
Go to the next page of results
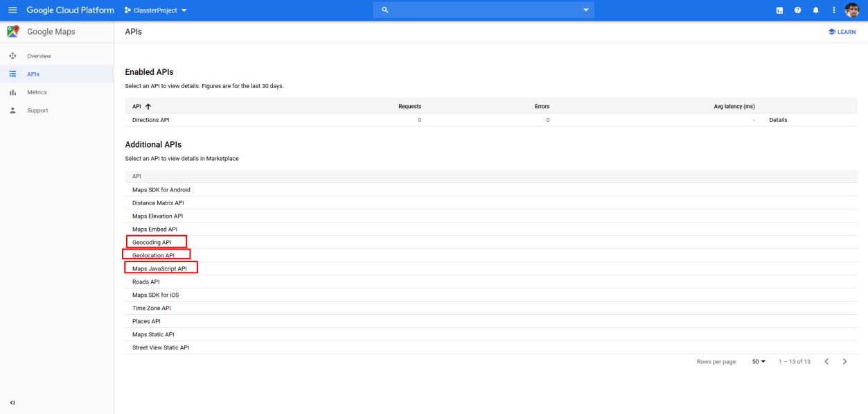click(844, 361)
